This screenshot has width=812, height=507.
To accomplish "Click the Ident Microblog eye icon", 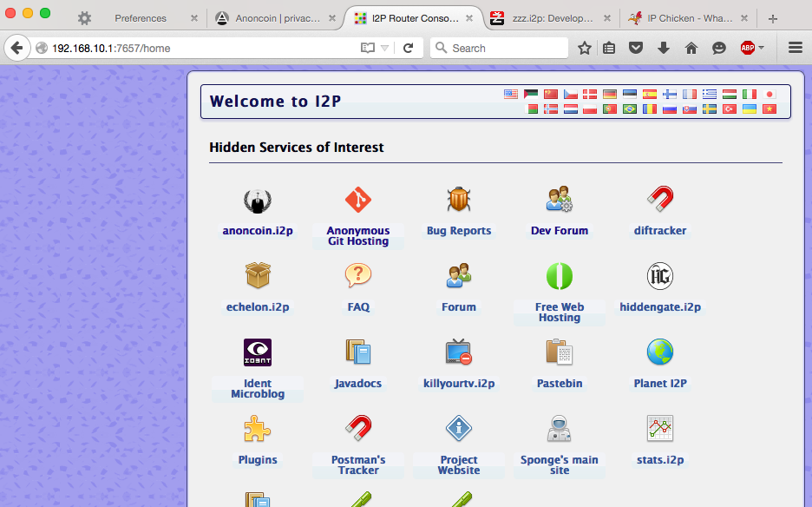I will click(x=258, y=352).
